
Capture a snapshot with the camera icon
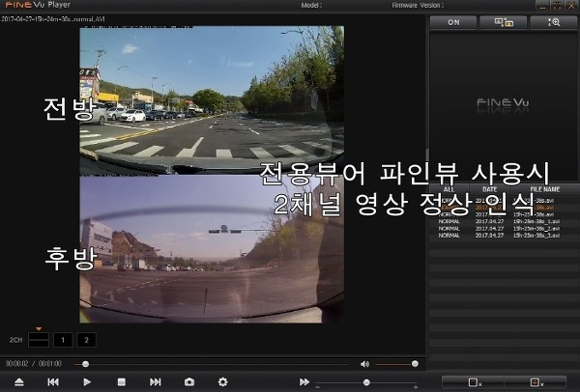189,382
